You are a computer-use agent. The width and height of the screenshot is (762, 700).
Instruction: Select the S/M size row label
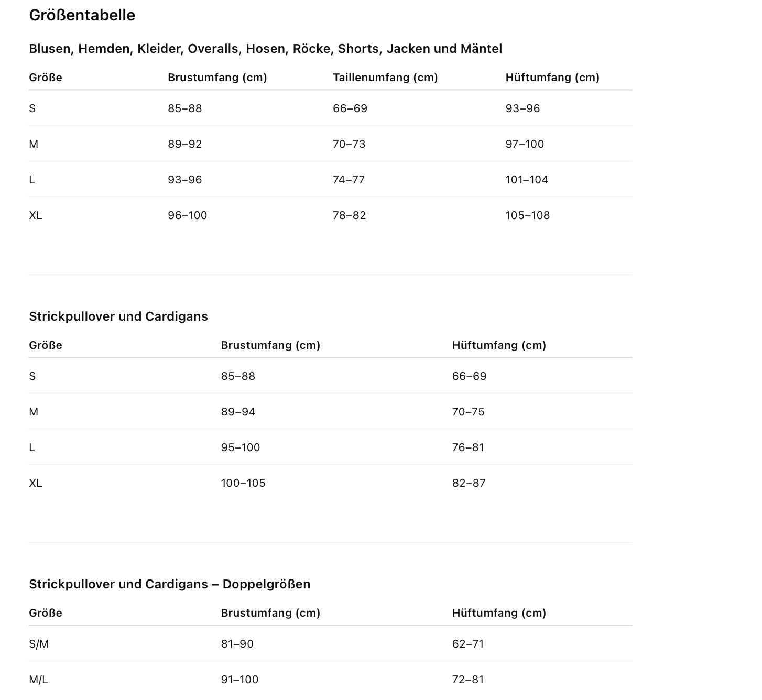pos(39,644)
